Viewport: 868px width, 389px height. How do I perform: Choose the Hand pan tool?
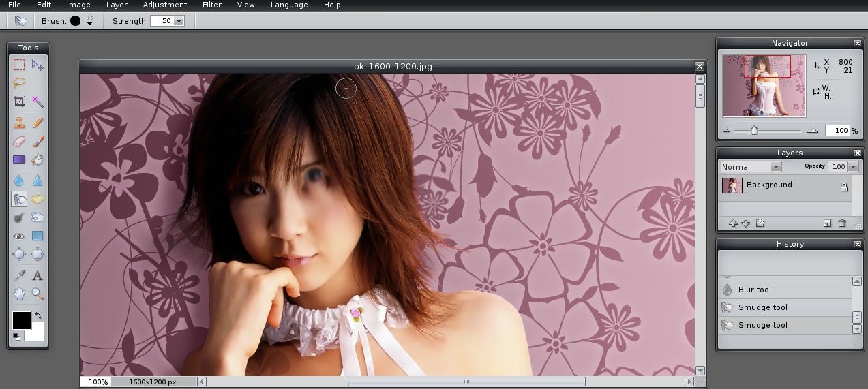[x=19, y=294]
